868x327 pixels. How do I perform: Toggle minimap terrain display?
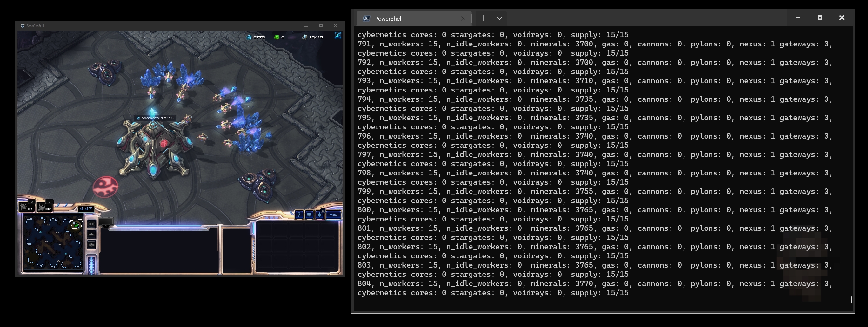click(x=92, y=234)
